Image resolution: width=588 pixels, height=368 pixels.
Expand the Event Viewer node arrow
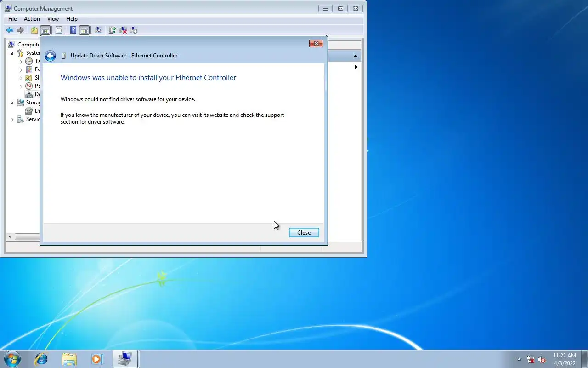(x=21, y=69)
